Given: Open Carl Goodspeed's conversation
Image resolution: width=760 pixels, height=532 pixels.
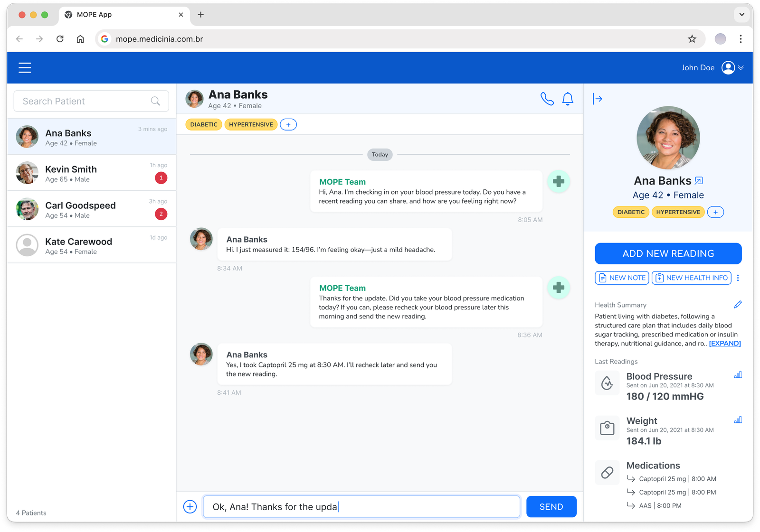Looking at the screenshot, I should [91, 209].
